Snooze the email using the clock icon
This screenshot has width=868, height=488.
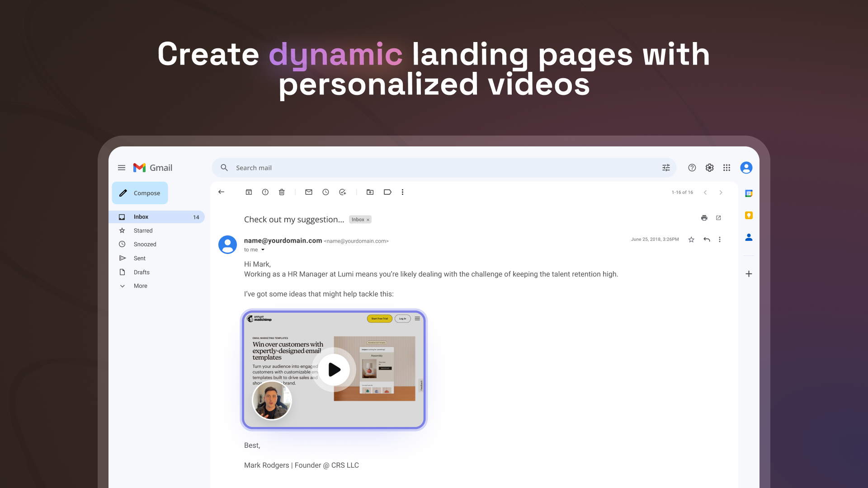(325, 192)
